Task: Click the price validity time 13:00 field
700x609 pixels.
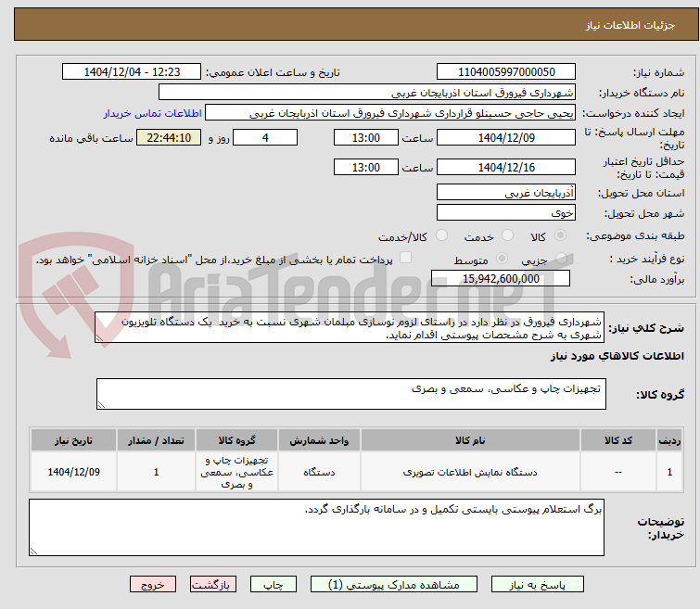Action: coord(365,167)
